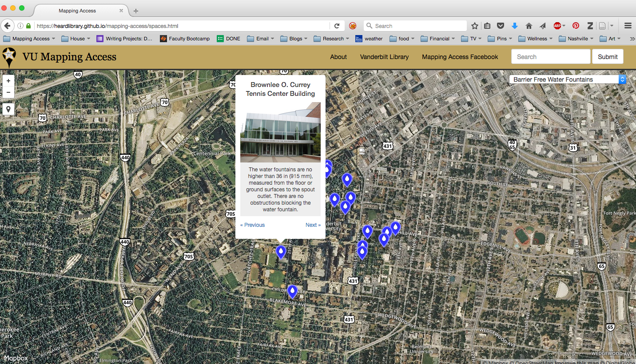Click the Submit search button

tap(608, 57)
